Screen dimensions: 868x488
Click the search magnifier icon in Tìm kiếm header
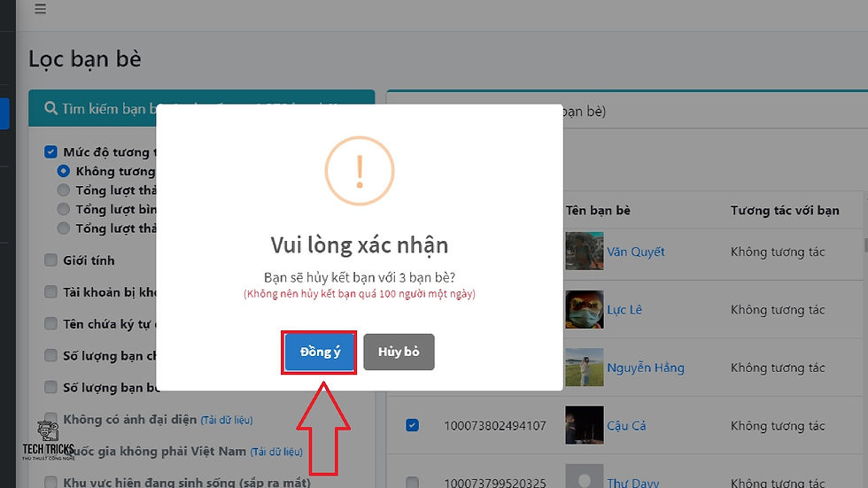point(51,108)
